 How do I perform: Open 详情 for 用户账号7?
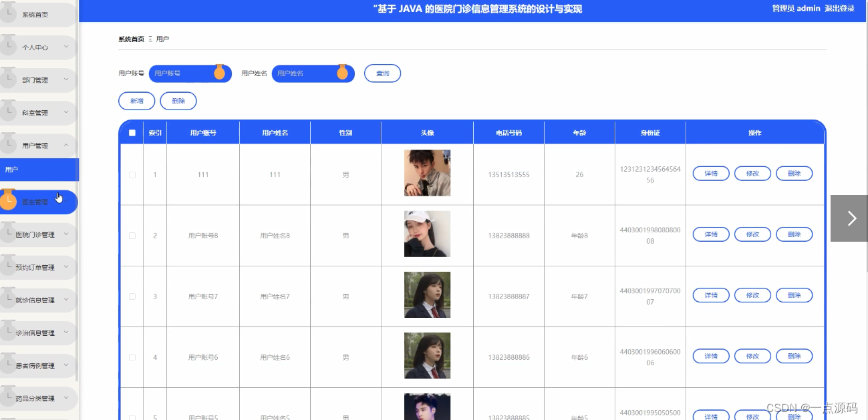pos(711,295)
